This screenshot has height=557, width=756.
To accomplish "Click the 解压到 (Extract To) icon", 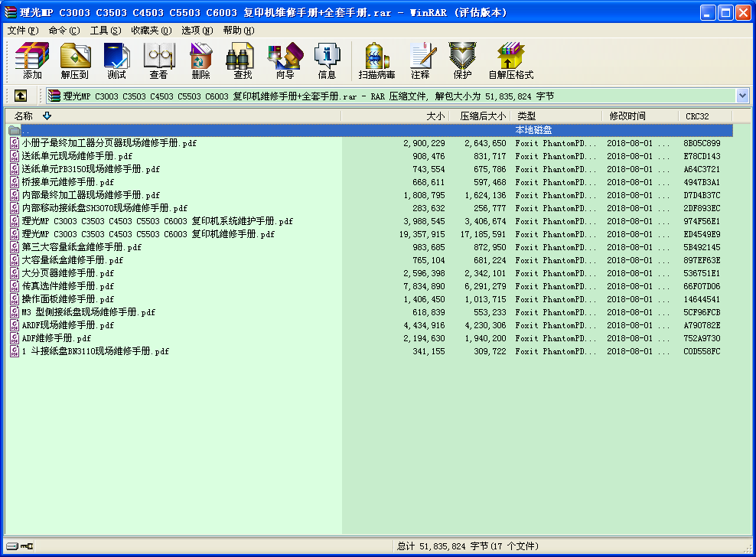I will tap(75, 60).
